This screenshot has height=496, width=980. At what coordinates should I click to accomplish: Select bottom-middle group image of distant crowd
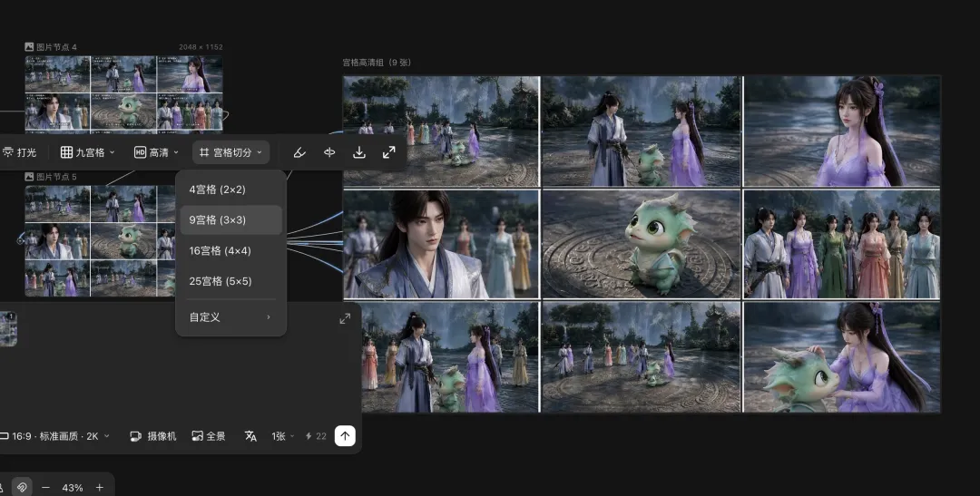[x=642, y=356]
